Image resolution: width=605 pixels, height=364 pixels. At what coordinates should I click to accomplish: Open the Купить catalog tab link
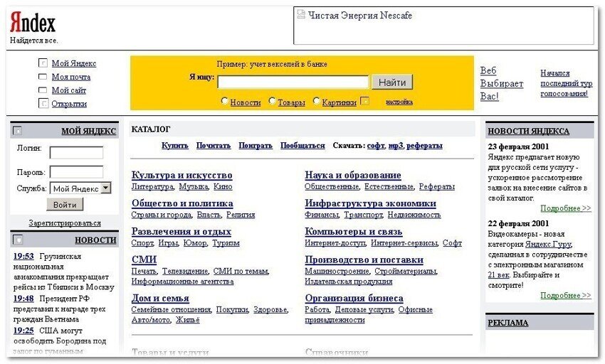(175, 145)
